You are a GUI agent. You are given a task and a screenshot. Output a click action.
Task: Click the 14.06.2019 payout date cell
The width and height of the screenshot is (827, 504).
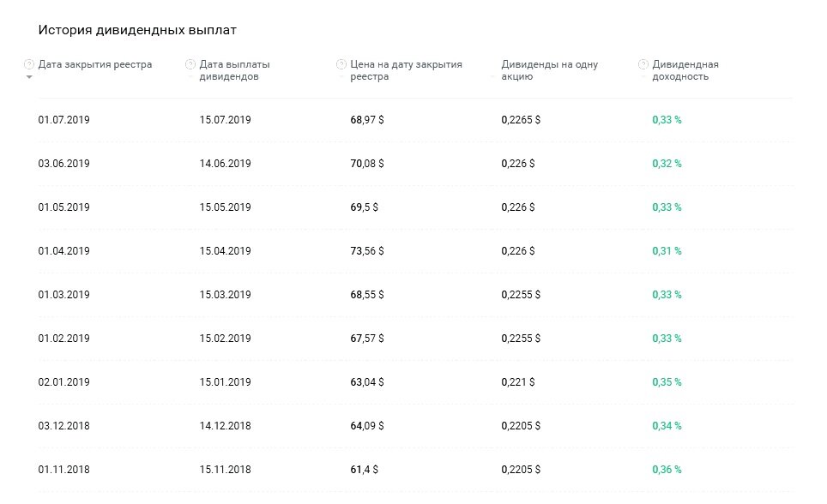click(x=225, y=164)
